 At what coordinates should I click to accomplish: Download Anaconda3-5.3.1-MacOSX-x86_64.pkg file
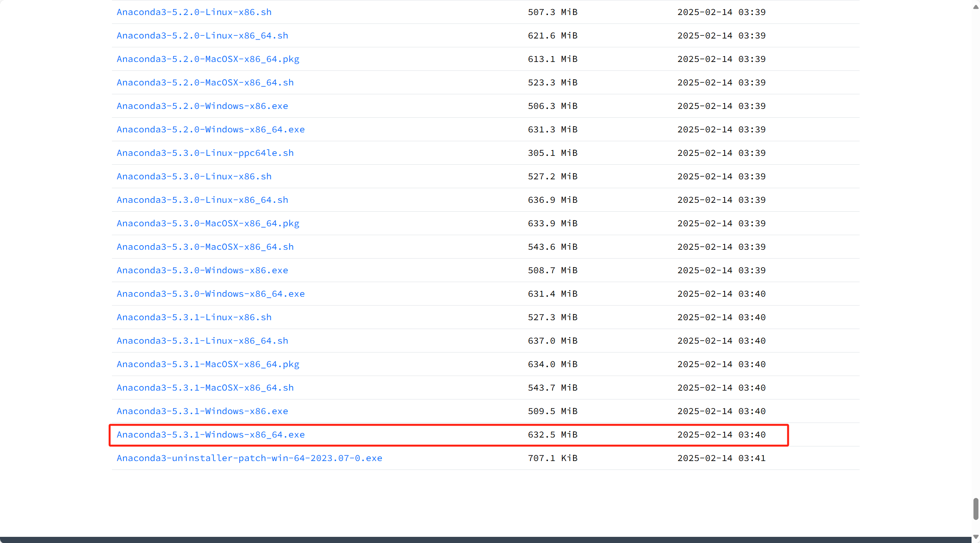coord(208,364)
